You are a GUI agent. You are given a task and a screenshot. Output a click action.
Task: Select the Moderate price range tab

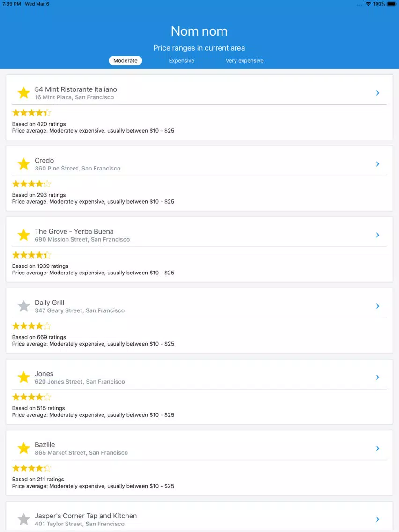tap(126, 61)
